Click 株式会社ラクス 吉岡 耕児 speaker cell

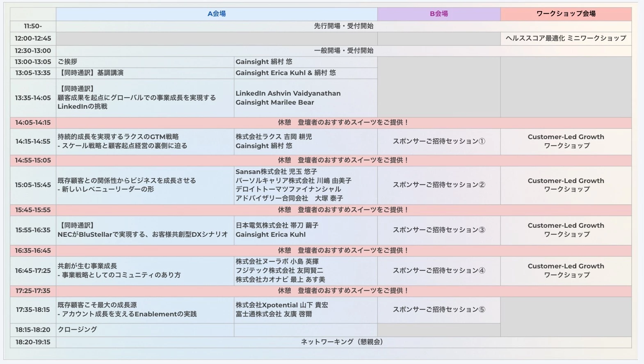click(306, 142)
